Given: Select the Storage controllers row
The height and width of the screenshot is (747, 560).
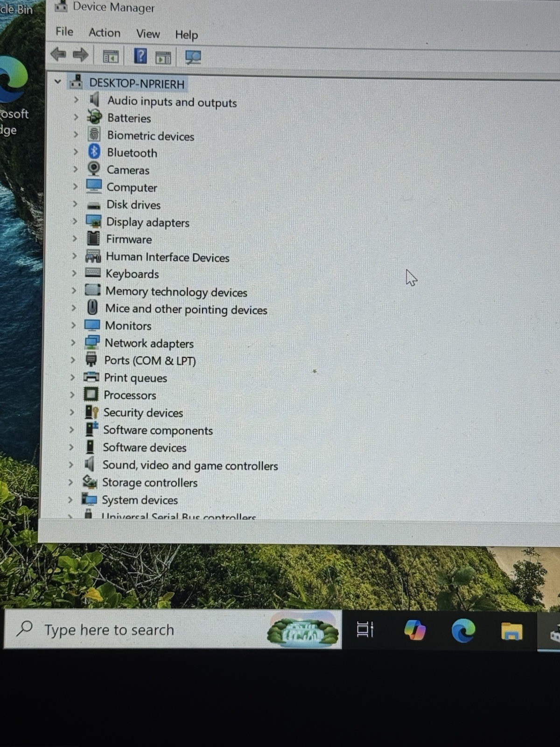Looking at the screenshot, I should pyautogui.click(x=149, y=482).
